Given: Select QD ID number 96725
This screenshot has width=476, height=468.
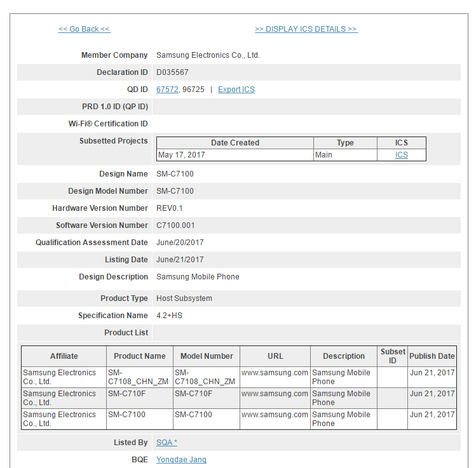Looking at the screenshot, I should click(x=193, y=90).
